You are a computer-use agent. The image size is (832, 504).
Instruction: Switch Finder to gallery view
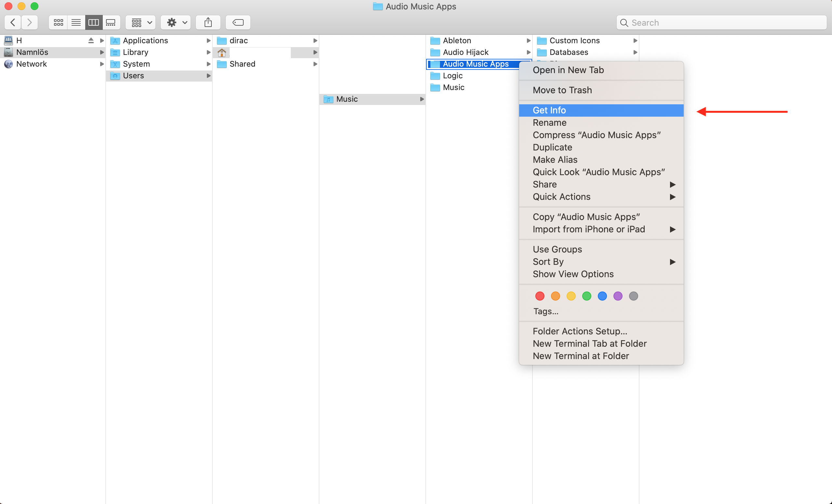pos(111,23)
